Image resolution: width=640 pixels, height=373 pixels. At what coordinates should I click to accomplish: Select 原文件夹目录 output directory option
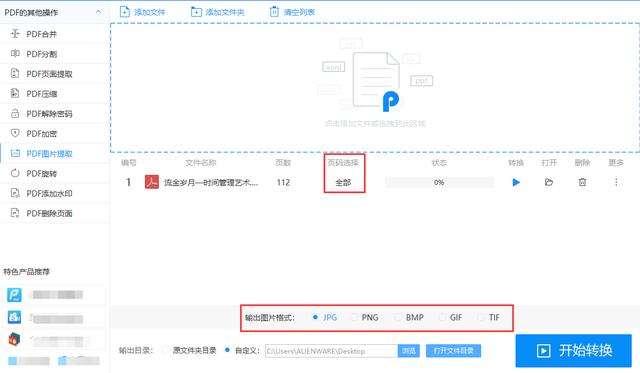tap(189, 350)
